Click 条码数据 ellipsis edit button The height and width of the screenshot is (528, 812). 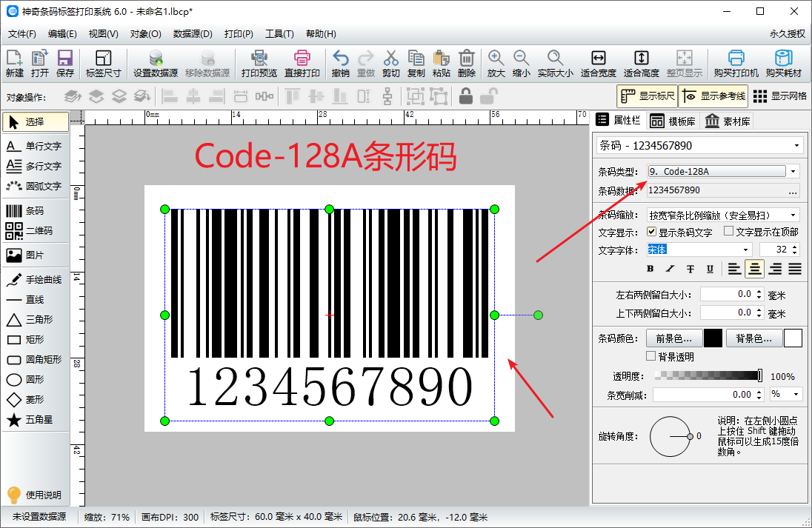click(x=792, y=190)
